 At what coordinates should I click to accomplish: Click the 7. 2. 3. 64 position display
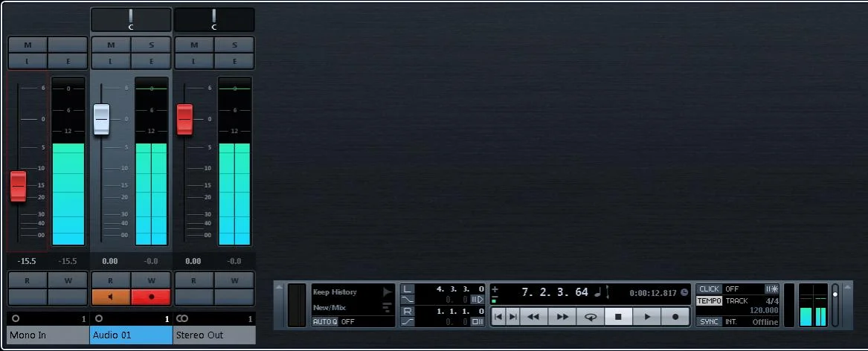point(555,292)
